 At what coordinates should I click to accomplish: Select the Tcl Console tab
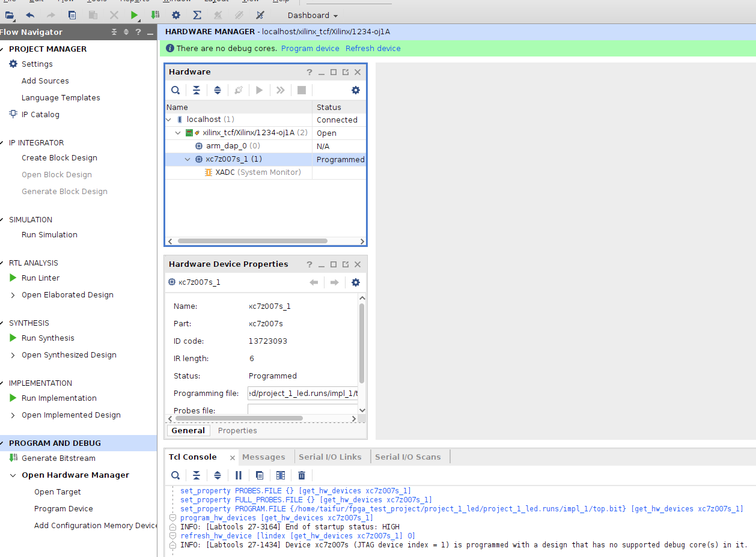(x=192, y=457)
